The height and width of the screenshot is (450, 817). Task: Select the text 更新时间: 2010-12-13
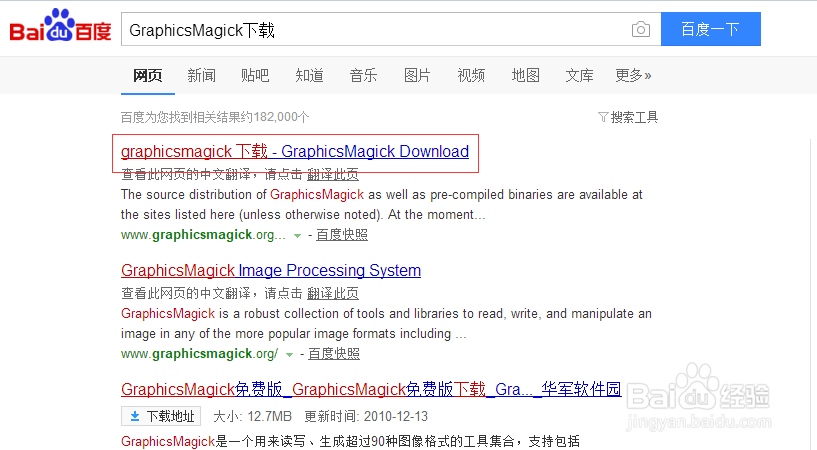(366, 416)
